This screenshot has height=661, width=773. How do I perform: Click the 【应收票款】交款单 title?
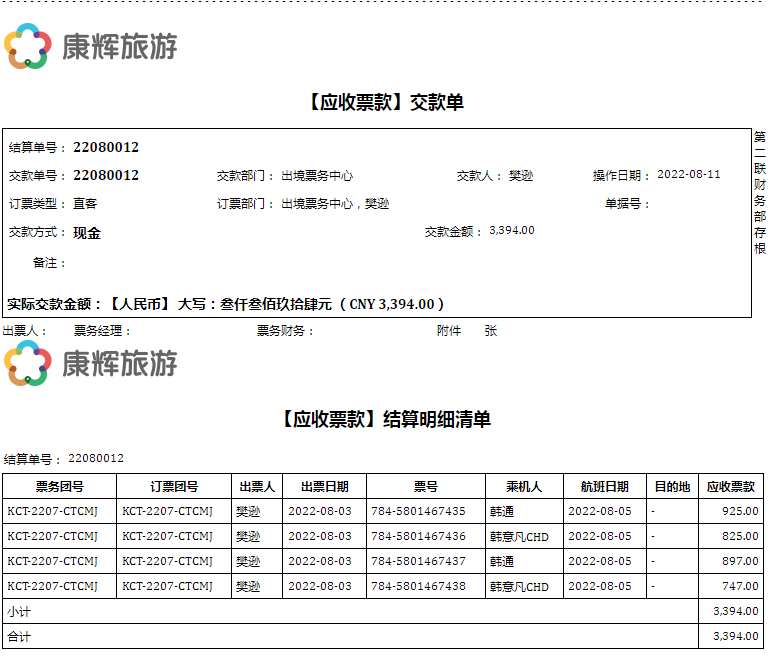tap(385, 102)
